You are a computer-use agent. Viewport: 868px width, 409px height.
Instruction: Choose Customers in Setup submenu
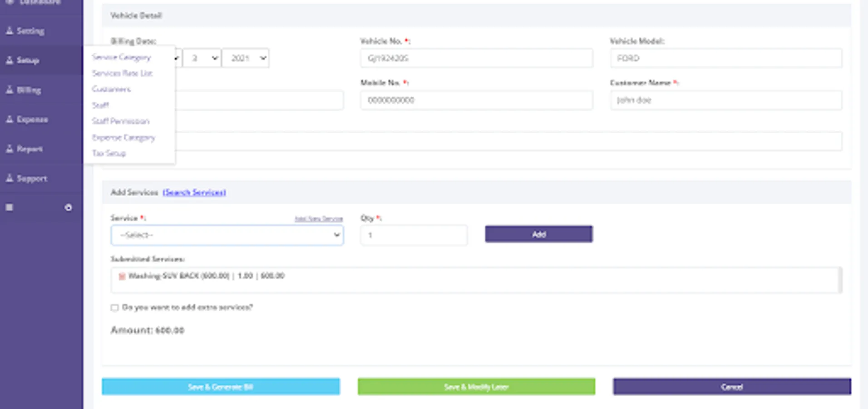coord(111,89)
